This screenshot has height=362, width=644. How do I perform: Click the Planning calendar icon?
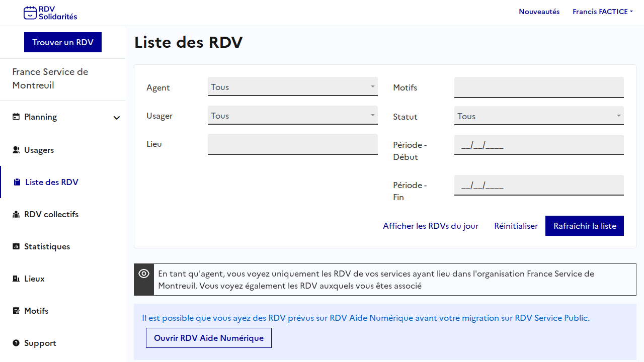tap(16, 117)
